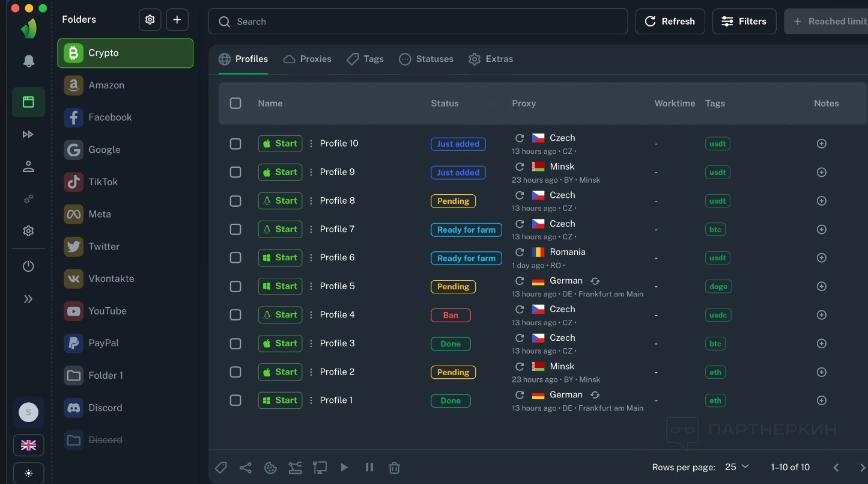Open the three-dot menu for Profile 5

311,286
